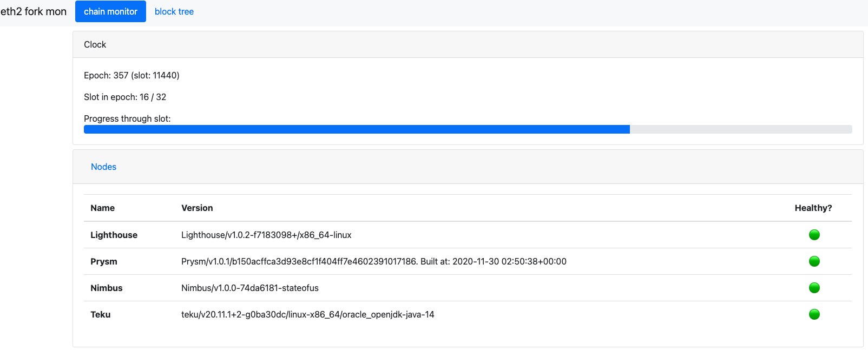Click the Version column header
This screenshot has width=868, height=350.
[197, 208]
